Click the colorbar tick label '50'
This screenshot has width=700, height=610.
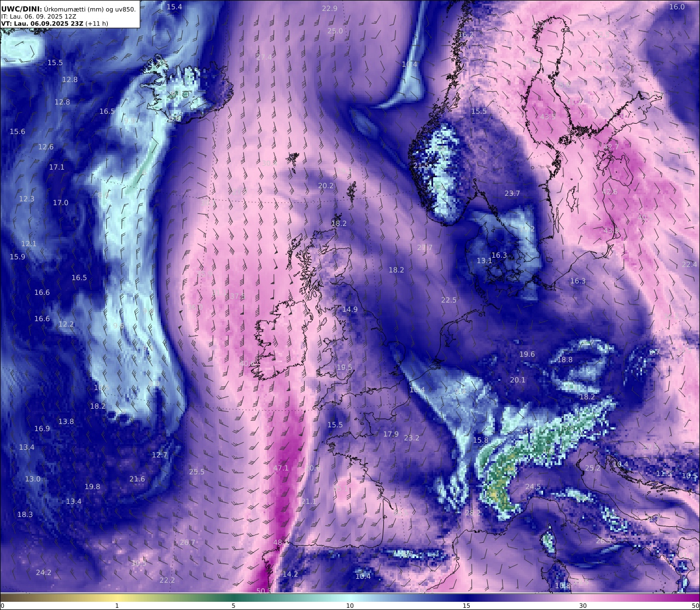pyautogui.click(x=695, y=606)
